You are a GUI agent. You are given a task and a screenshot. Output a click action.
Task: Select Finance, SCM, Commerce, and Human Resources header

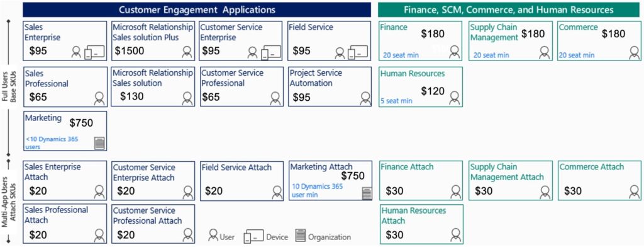(x=508, y=9)
